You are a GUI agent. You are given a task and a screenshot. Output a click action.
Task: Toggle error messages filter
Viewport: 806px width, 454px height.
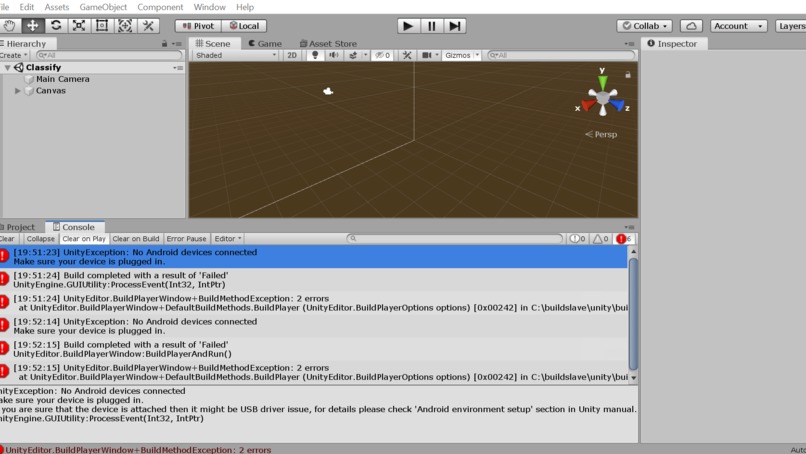624,239
